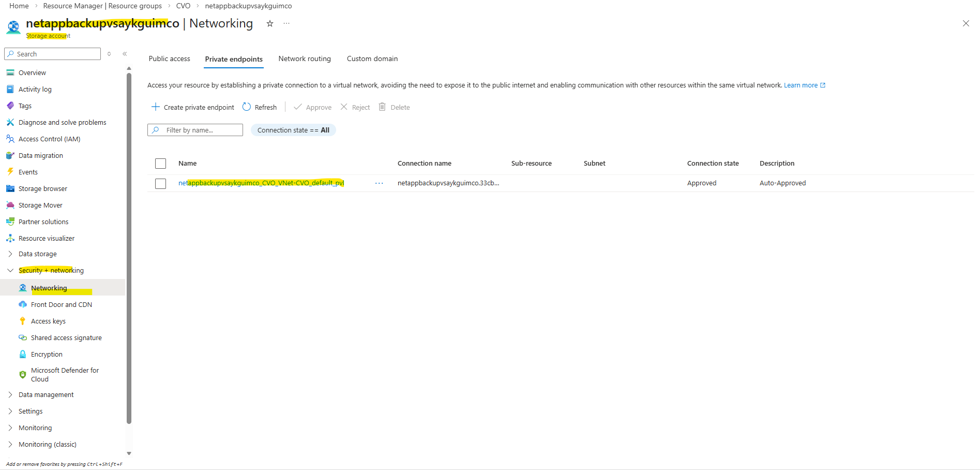Screen dimensions: 980x470
Task: Select the netappbackupvsaykguimco endpoint row checkbox
Action: [161, 184]
